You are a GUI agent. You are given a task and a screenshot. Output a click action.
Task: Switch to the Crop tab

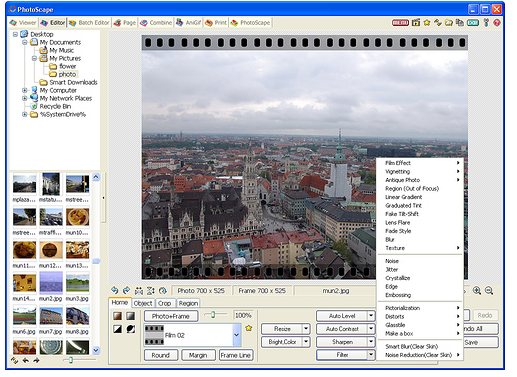(164, 303)
